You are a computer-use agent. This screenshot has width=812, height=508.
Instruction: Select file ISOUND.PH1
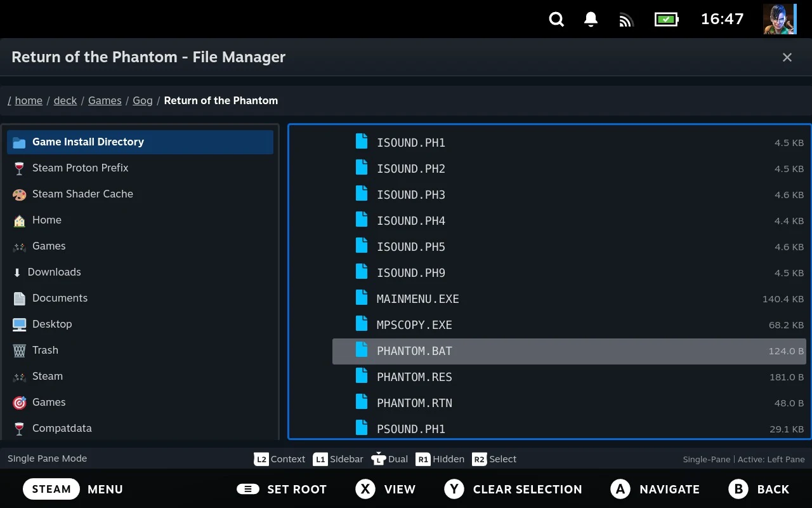[x=569, y=142]
